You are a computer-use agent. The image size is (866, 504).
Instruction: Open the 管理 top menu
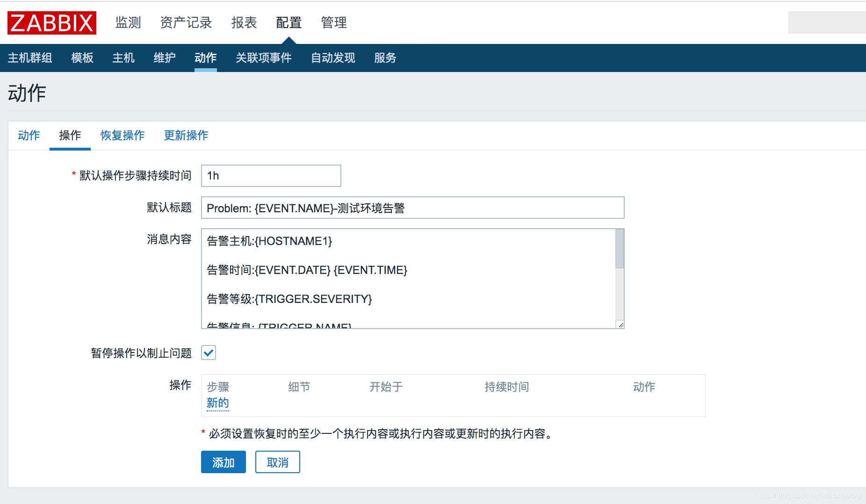(334, 22)
